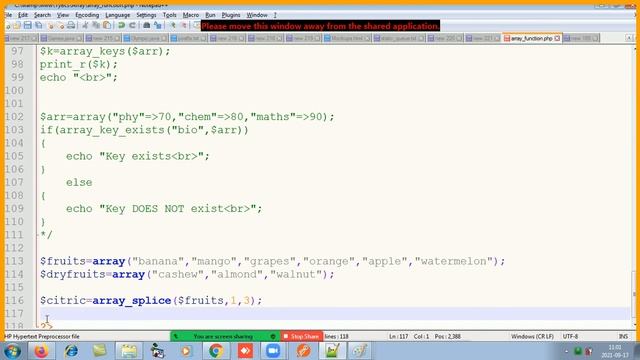Open the Language menu
The height and width of the screenshot is (360, 640).
tap(118, 15)
